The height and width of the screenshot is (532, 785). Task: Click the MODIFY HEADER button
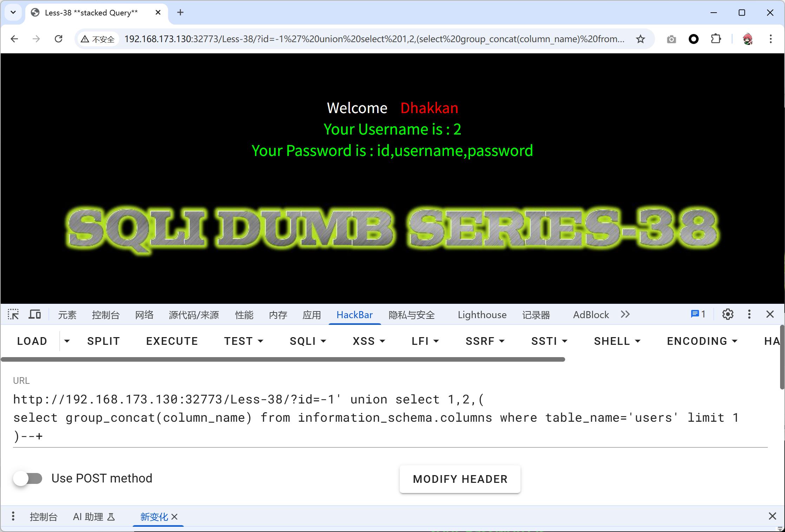(x=460, y=479)
